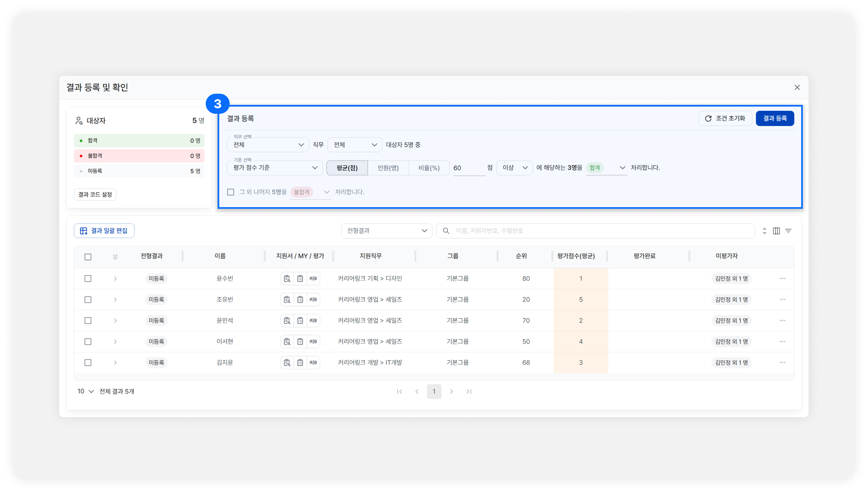Open the 직무 전체 dropdown

point(355,145)
